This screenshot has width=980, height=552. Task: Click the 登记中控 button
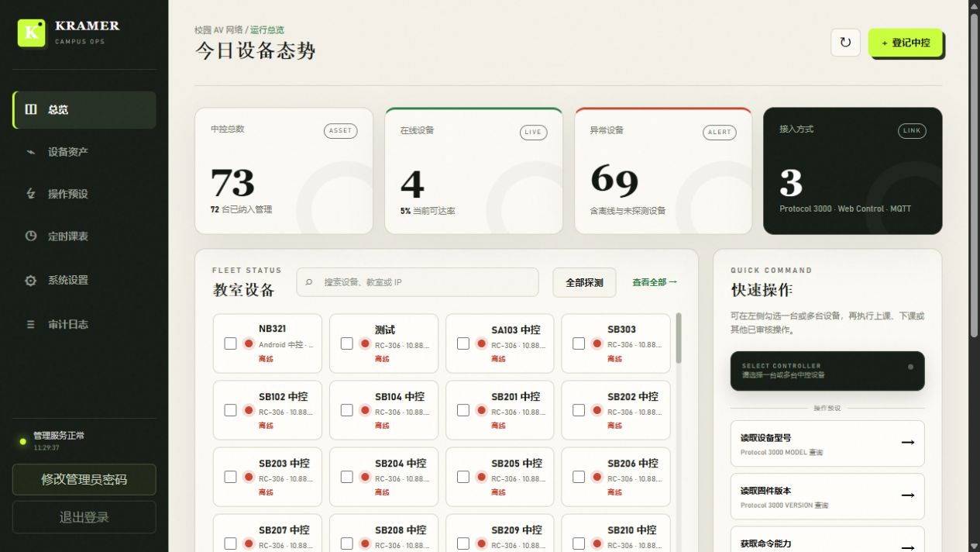905,43
